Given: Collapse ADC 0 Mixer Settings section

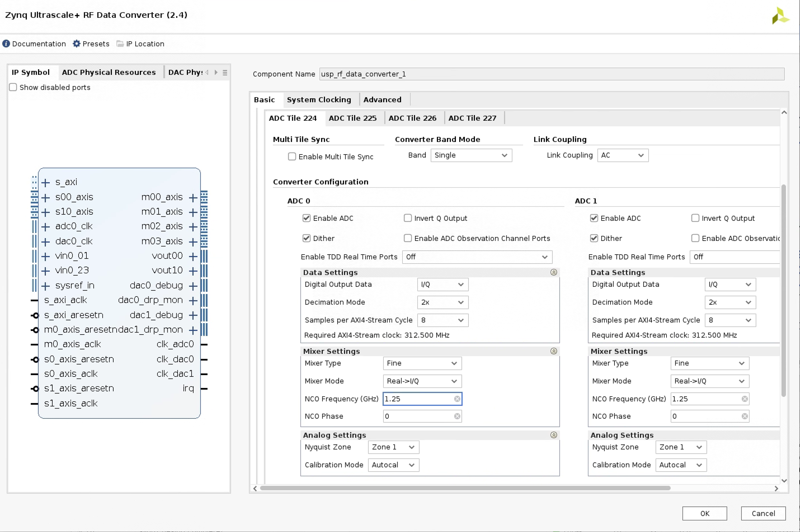Looking at the screenshot, I should tap(553, 351).
